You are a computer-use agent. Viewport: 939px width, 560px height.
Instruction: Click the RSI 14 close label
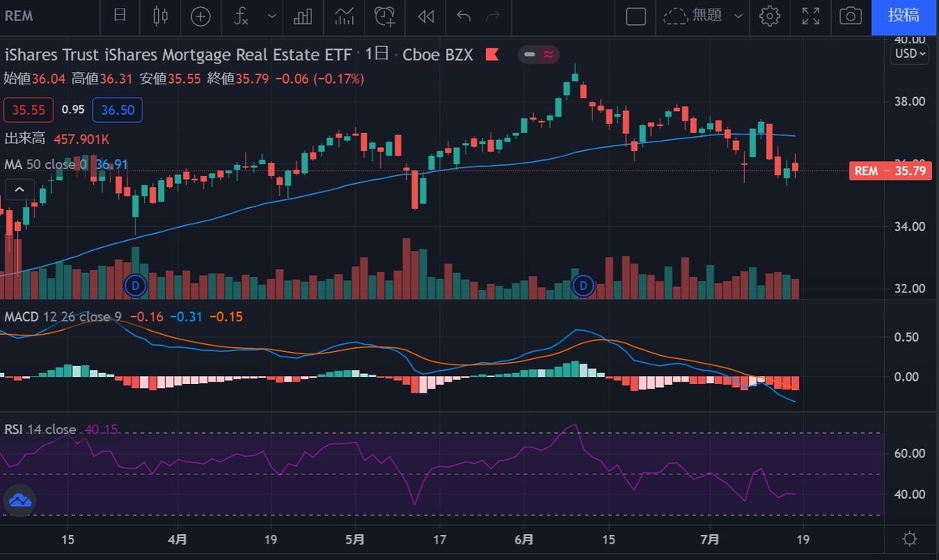tap(40, 429)
